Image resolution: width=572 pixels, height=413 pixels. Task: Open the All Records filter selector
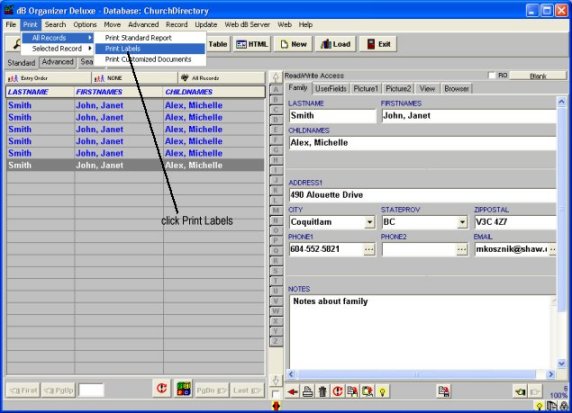tap(221, 78)
